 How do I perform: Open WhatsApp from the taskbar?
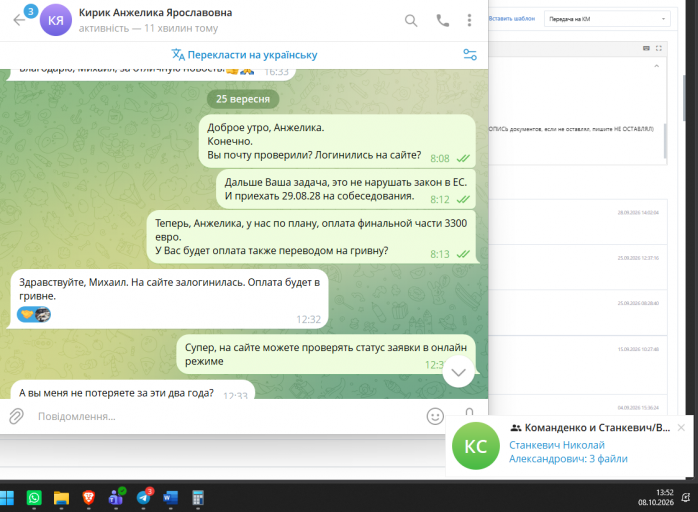pos(34,498)
